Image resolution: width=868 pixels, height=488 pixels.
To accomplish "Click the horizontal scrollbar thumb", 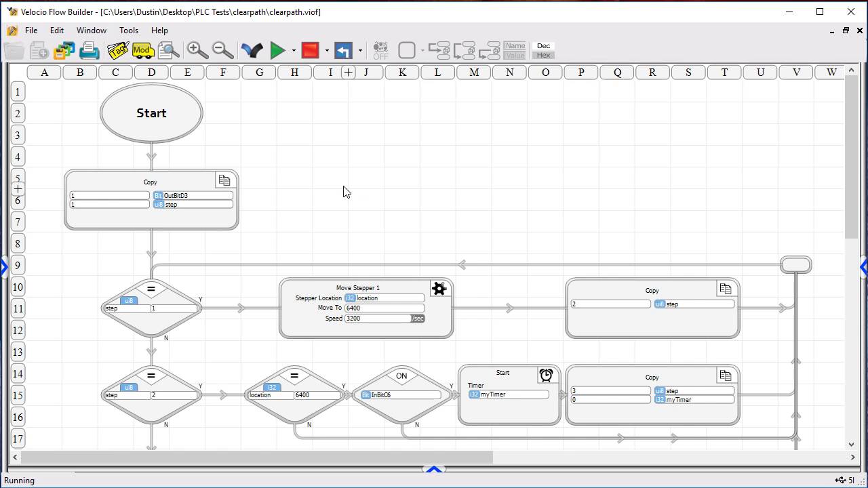I will click(256, 457).
